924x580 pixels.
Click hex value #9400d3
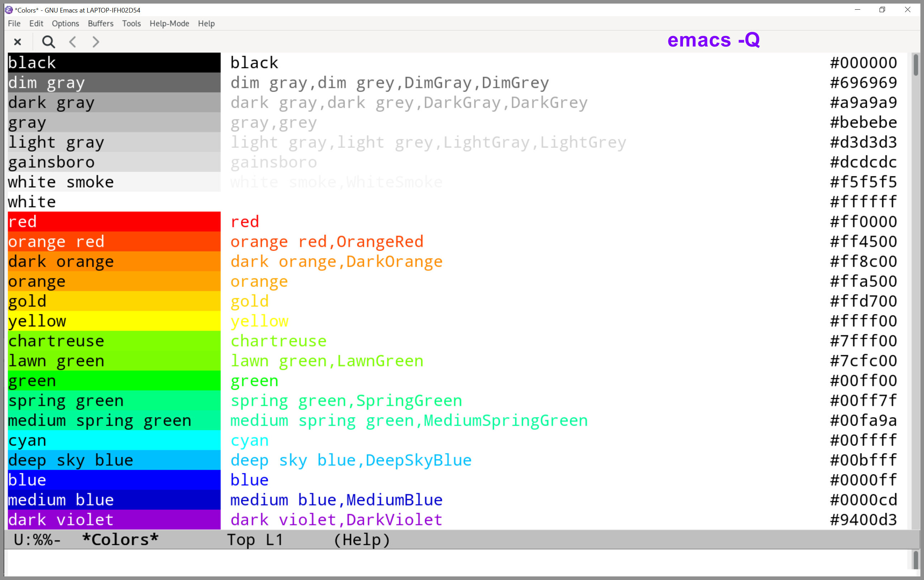pos(863,520)
